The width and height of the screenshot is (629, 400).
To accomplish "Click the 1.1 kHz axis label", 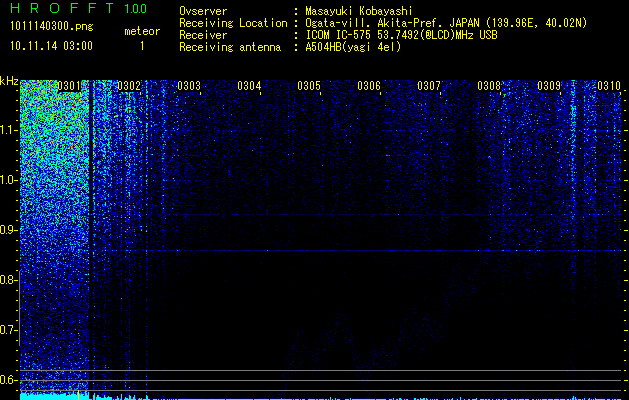I will point(8,130).
